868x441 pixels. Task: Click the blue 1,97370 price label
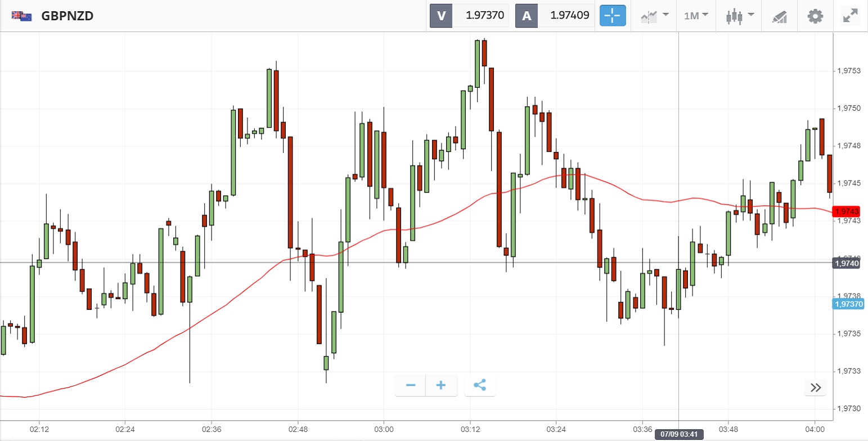click(848, 304)
